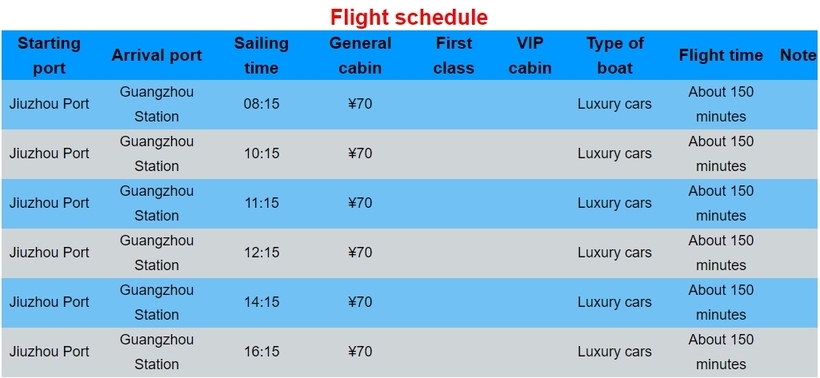Select the 10:15 sailing time cell
Screen dimensions: 820x378
click(x=261, y=154)
